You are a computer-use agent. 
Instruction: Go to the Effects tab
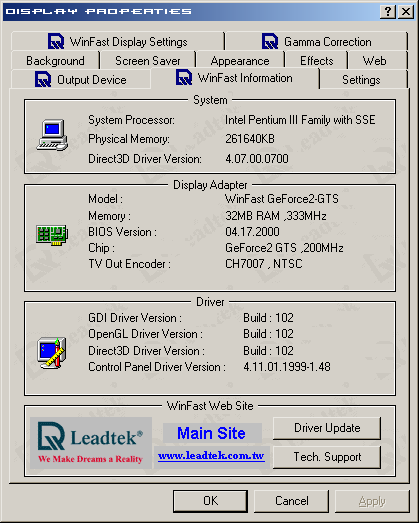pyautogui.click(x=316, y=61)
